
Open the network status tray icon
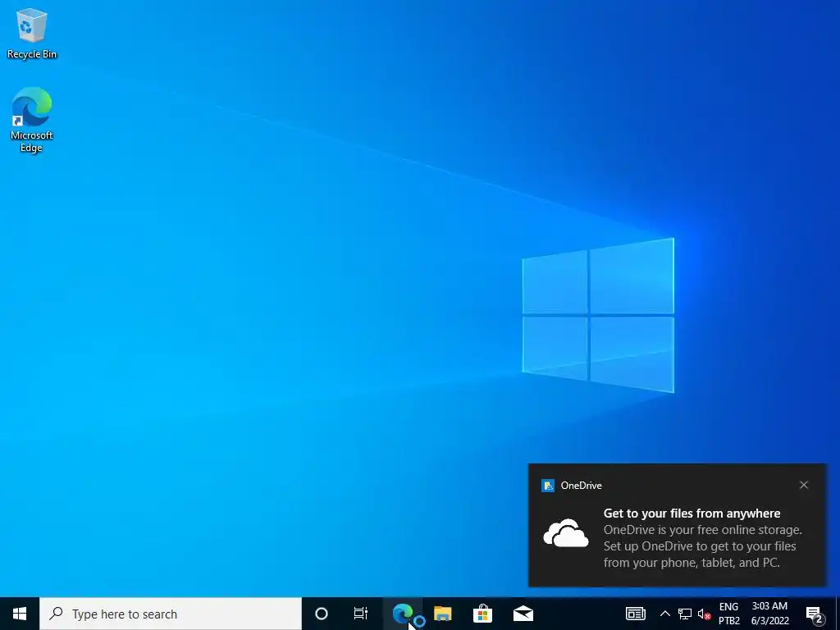tap(685, 614)
